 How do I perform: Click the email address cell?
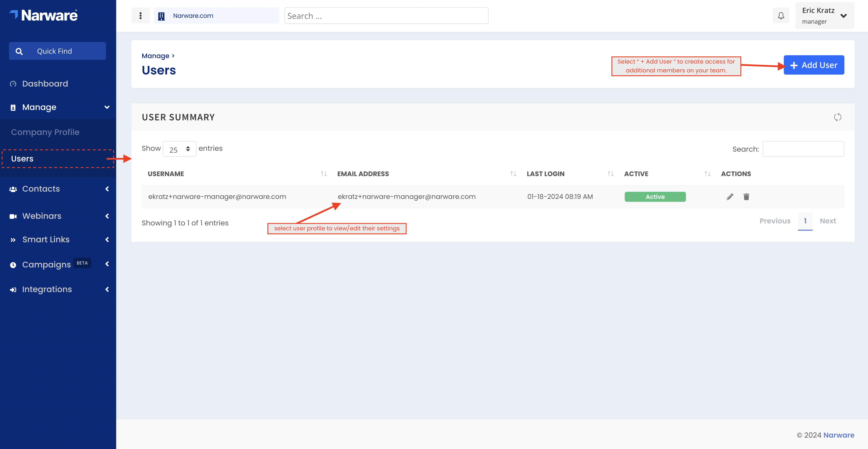[x=406, y=197]
